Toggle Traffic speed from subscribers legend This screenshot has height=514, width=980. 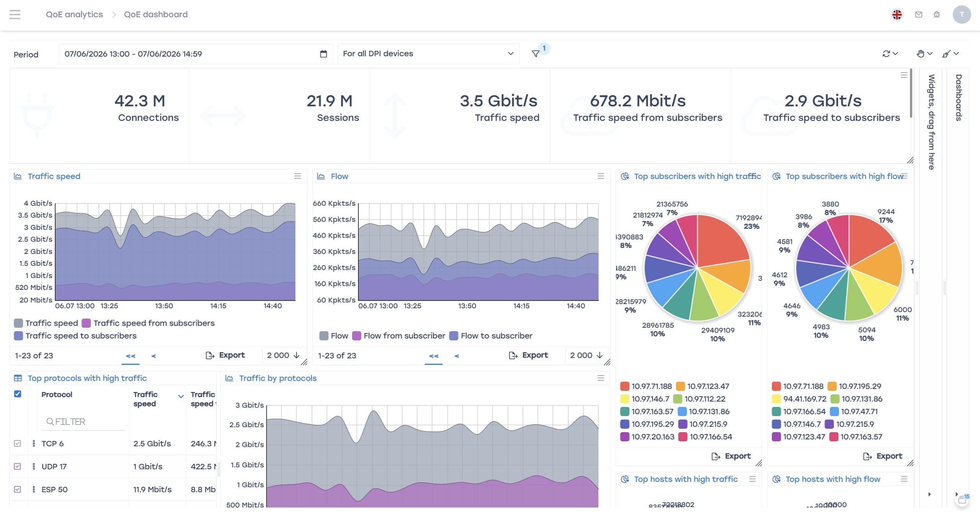[x=148, y=323]
